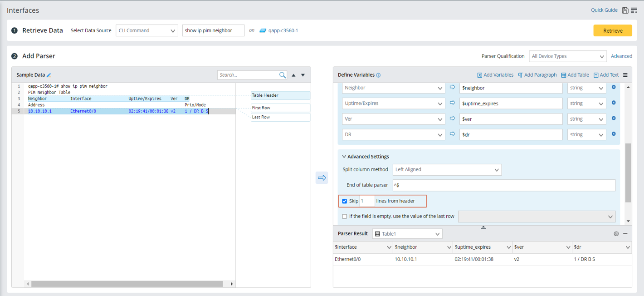Click the save icon next to Quick Guide
Viewport: 644px width, 296px height.
click(x=625, y=10)
